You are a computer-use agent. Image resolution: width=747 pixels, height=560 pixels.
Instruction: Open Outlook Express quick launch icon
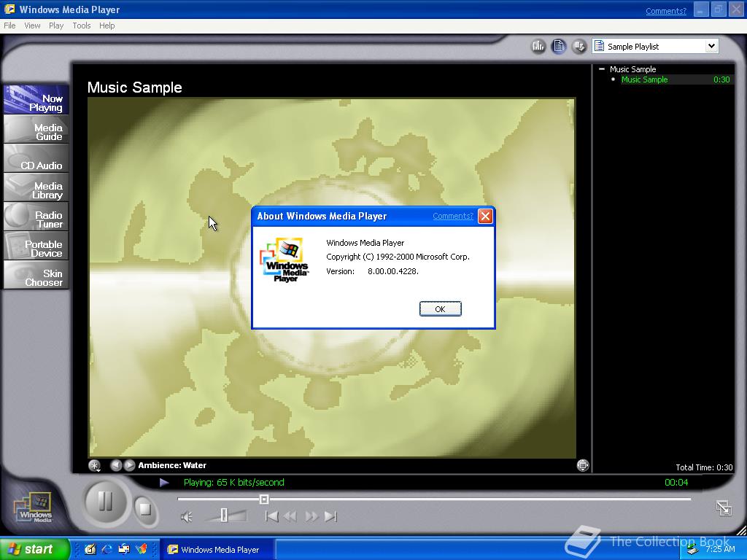click(124, 549)
